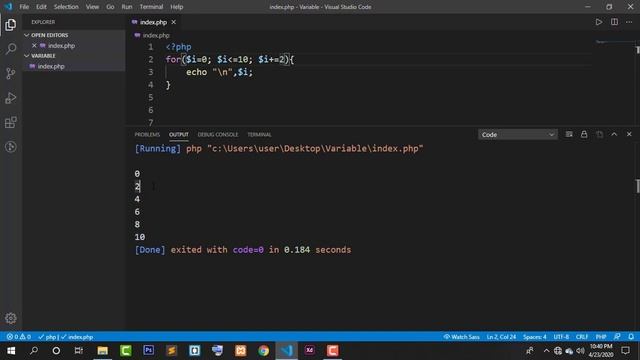Click Ln 2, Col 24 cursor position
The image size is (640, 360).
pos(501,337)
